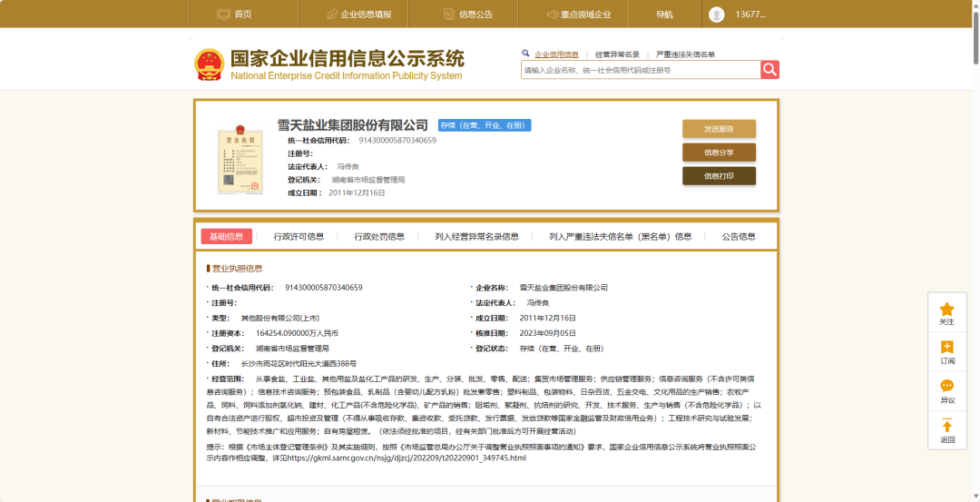The height and width of the screenshot is (502, 980).
Task: Select 经营异常名录 search category
Action: tap(618, 54)
